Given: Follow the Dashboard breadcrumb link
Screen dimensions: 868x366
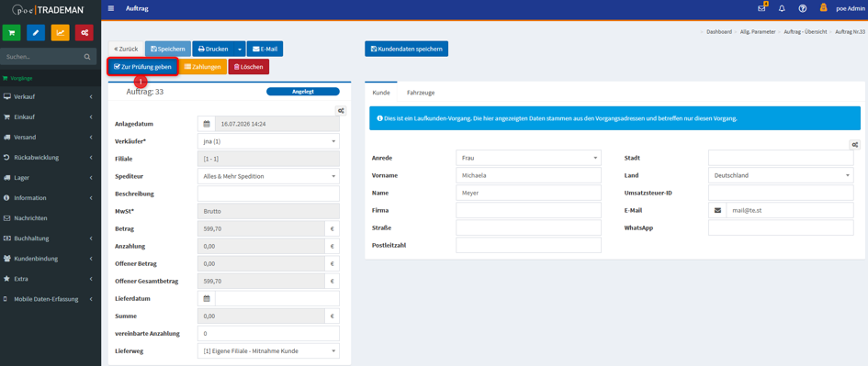Looking at the screenshot, I should [719, 32].
